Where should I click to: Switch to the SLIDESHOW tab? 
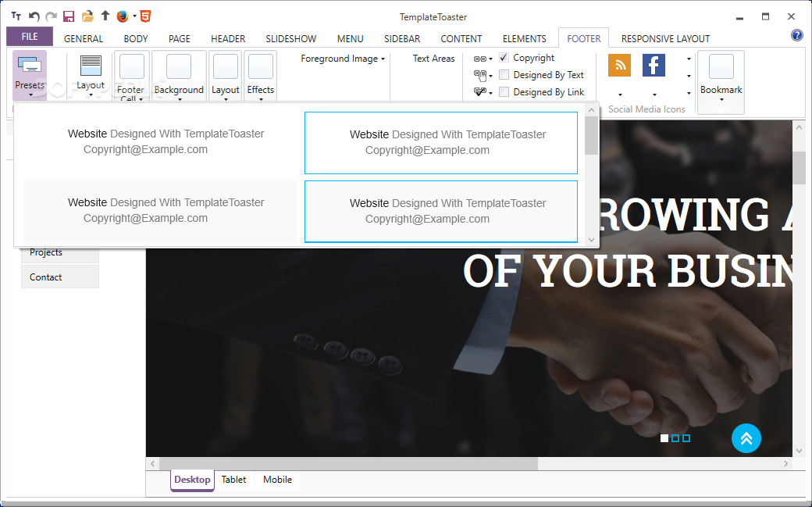pyautogui.click(x=291, y=39)
